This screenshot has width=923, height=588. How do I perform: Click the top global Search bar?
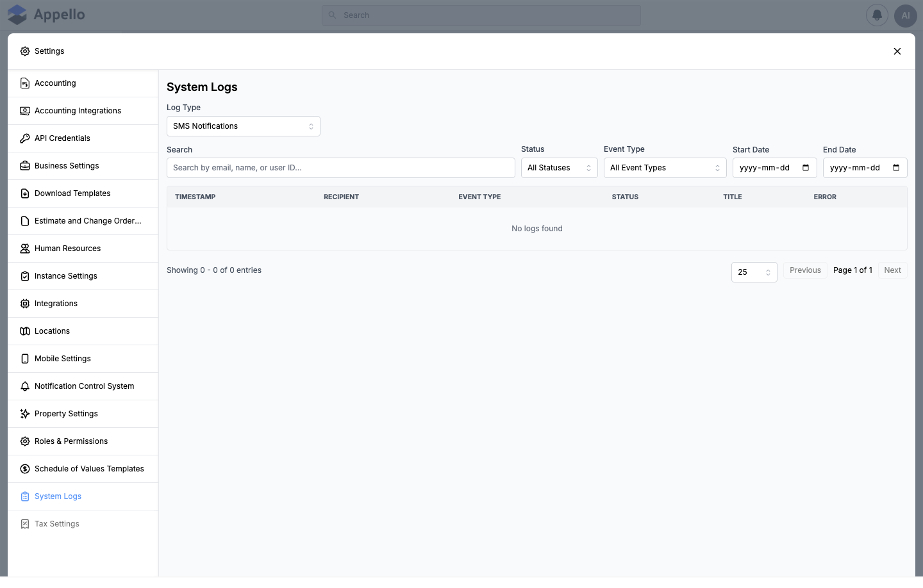(481, 15)
